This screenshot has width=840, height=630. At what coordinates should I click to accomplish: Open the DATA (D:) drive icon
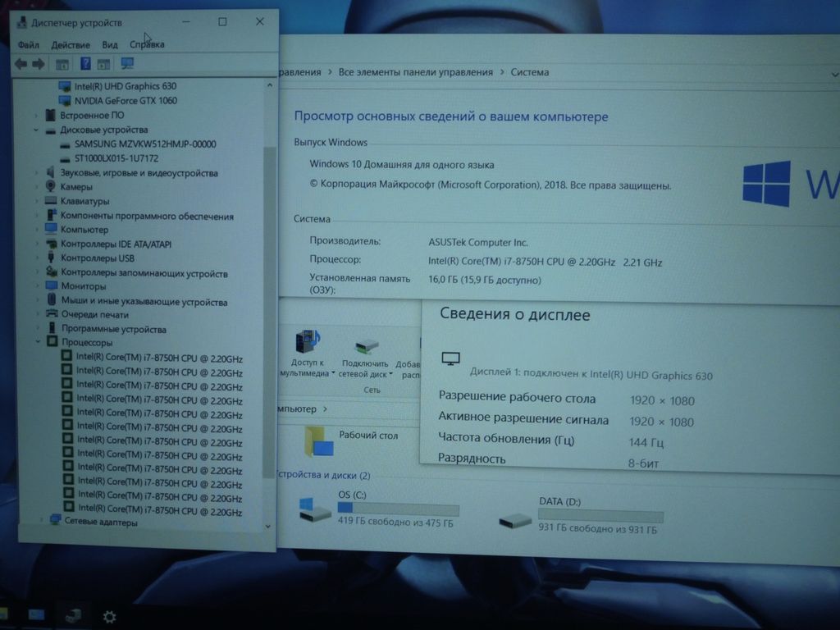[515, 520]
